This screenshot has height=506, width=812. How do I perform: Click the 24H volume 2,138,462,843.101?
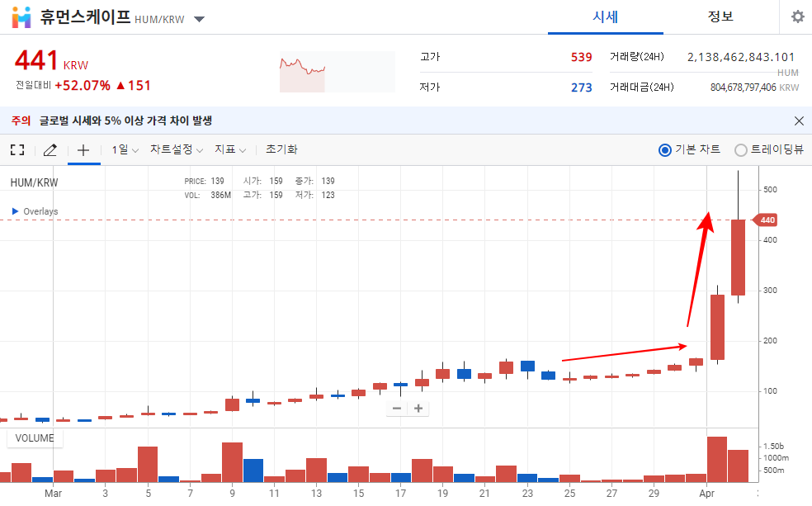[x=740, y=57]
